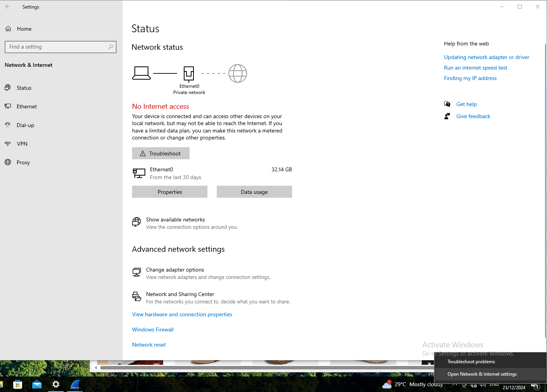The height and width of the screenshot is (392, 547).
Task: Click the laptop icon in network diagram
Action: click(141, 73)
